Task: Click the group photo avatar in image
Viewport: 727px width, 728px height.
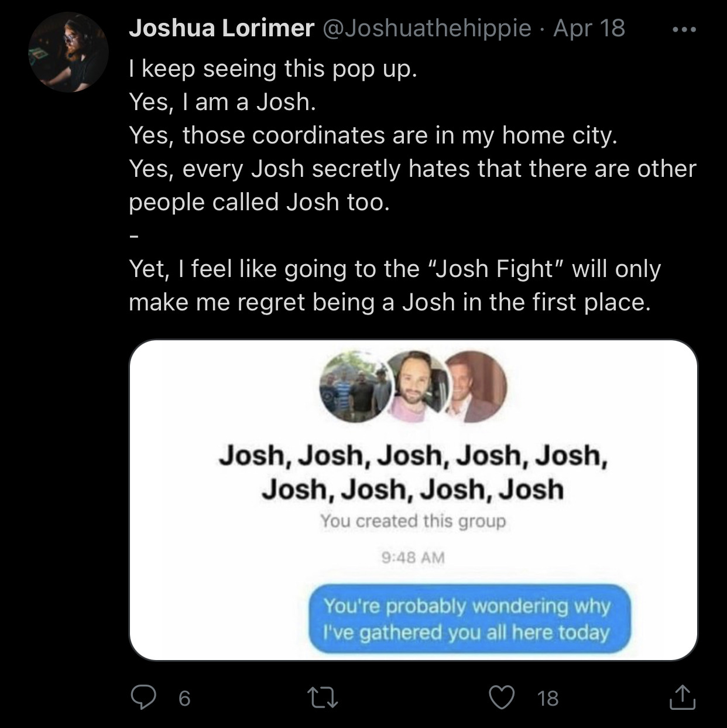Action: coord(355,387)
